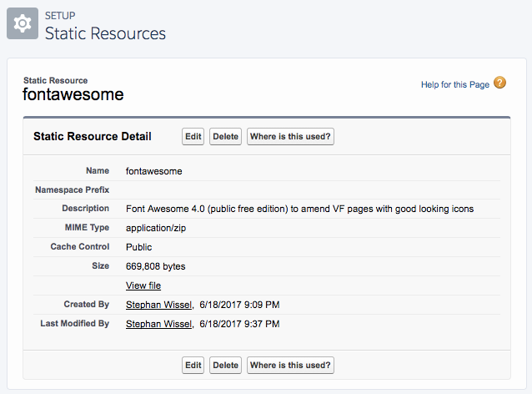Open Stephan Wissel link in Last Modified By row

tap(158, 324)
